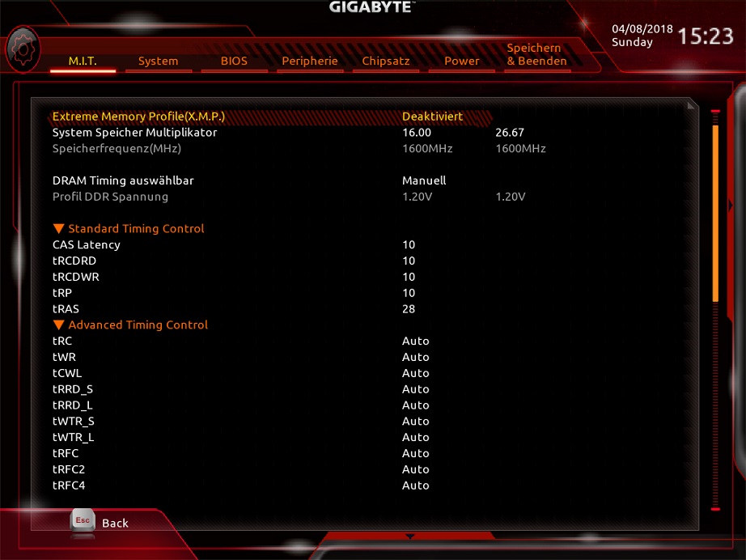Screen dimensions: 746x560
Task: Edit the tRCDRD value
Action: [x=409, y=261]
